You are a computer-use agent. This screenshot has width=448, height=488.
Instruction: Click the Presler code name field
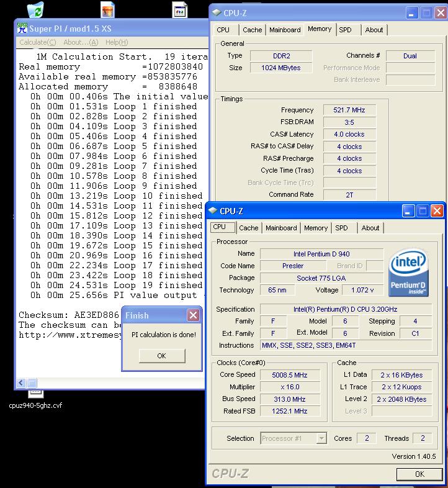293,266
